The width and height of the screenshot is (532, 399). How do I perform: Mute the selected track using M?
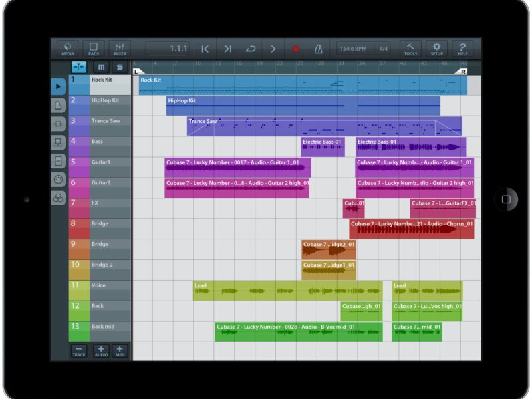pyautogui.click(x=101, y=67)
